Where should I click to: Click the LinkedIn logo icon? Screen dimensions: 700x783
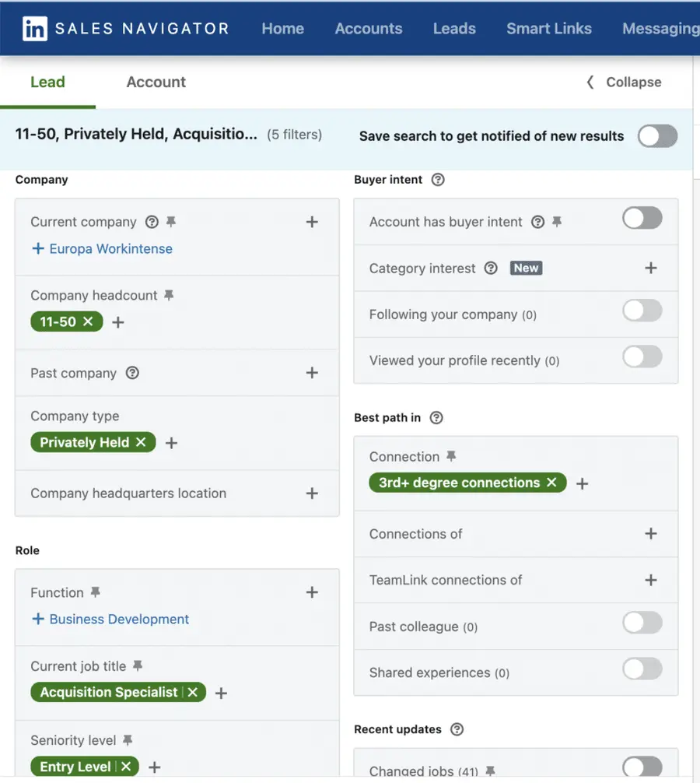click(x=36, y=29)
